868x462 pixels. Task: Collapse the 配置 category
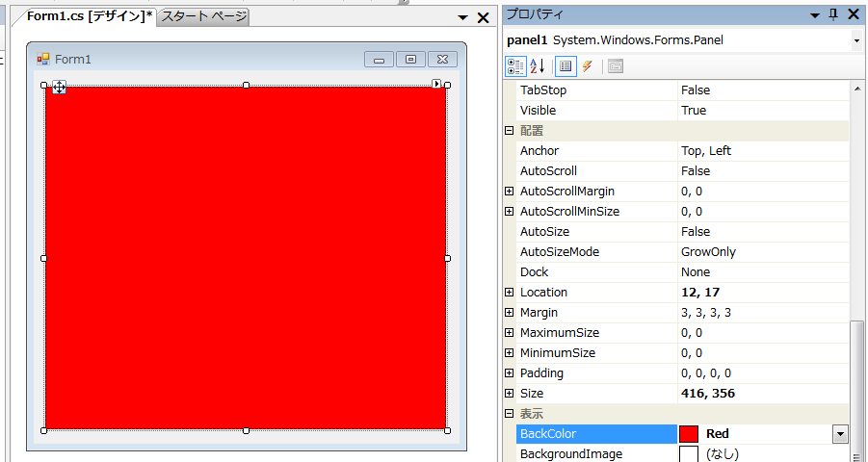(x=510, y=131)
